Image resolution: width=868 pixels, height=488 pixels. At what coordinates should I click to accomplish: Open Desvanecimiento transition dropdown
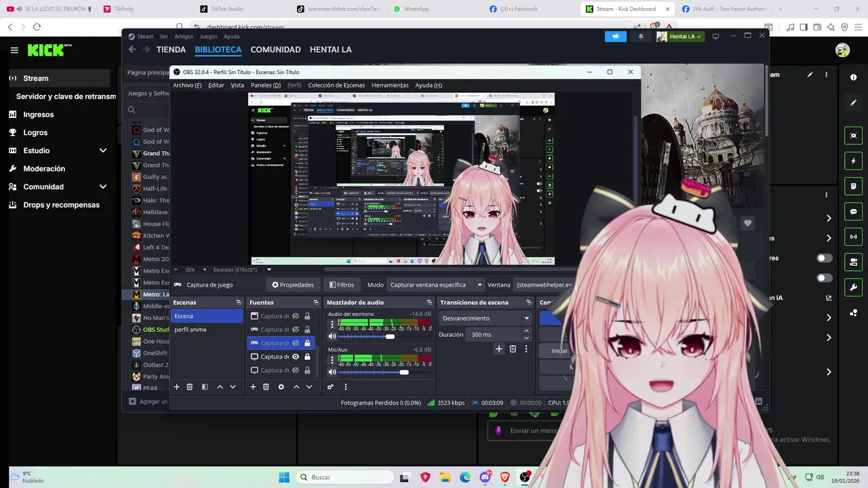[x=486, y=318]
